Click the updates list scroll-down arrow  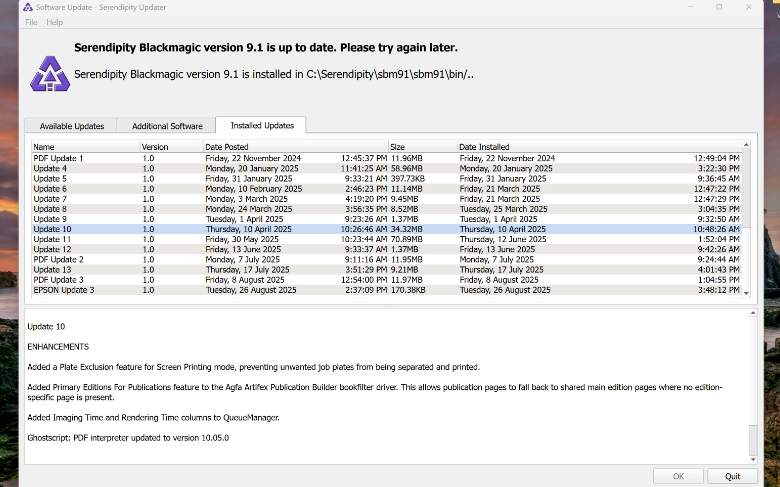click(x=746, y=293)
